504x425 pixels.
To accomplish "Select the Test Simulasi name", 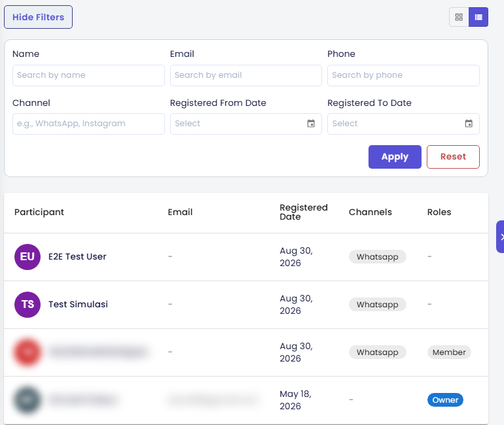I will coord(78,304).
